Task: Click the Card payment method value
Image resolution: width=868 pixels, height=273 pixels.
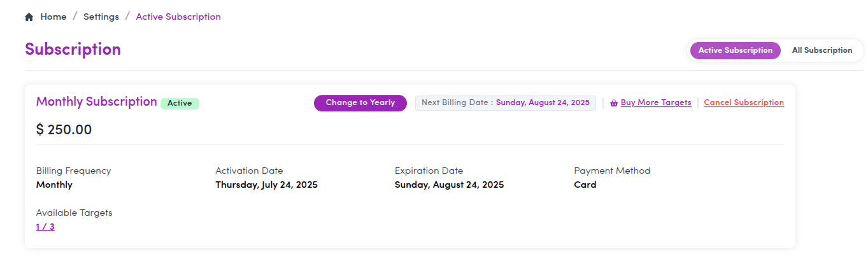Action: click(x=585, y=185)
